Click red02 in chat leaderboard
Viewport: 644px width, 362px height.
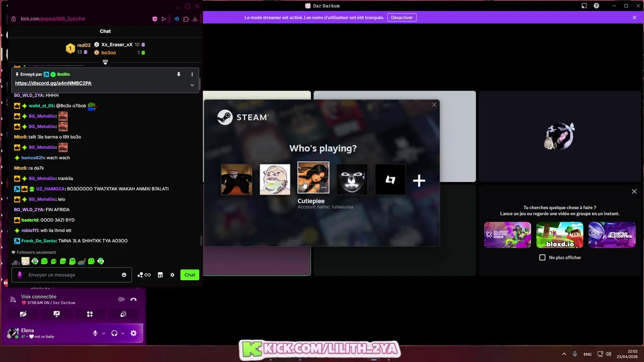tap(84, 45)
